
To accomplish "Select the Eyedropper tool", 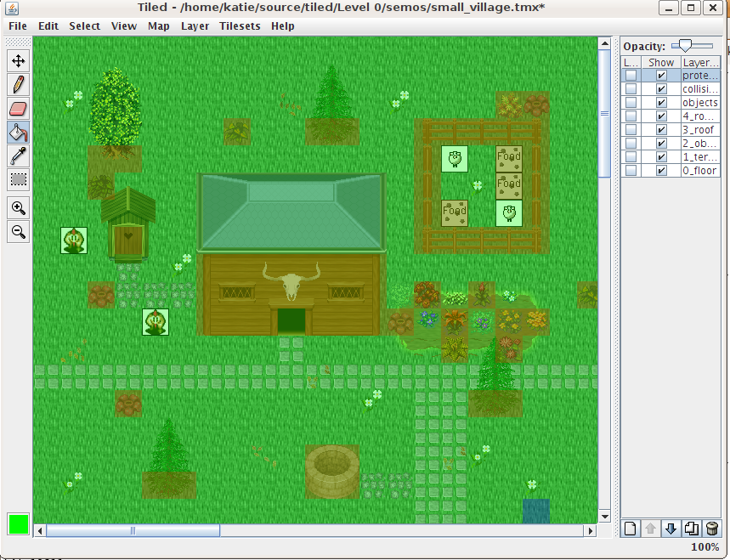I will click(x=18, y=156).
